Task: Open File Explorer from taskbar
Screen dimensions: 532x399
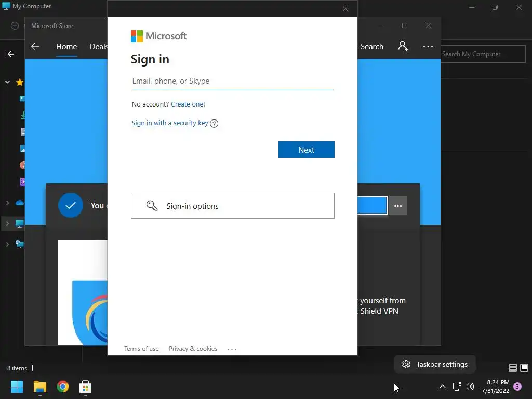Action: [x=39, y=387]
